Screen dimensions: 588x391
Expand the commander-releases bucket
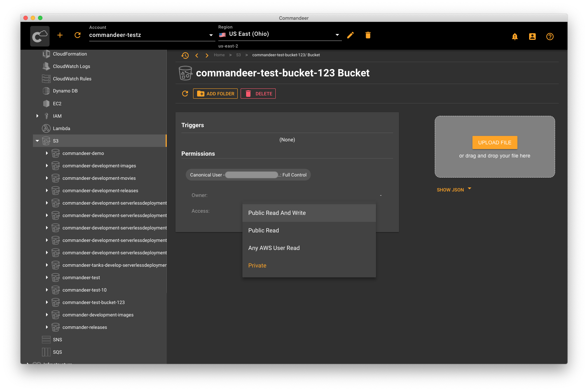tap(47, 327)
